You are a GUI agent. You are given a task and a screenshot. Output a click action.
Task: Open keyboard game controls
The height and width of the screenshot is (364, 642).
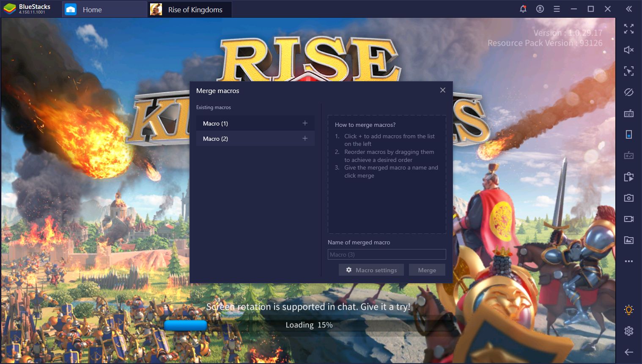pos(629,113)
